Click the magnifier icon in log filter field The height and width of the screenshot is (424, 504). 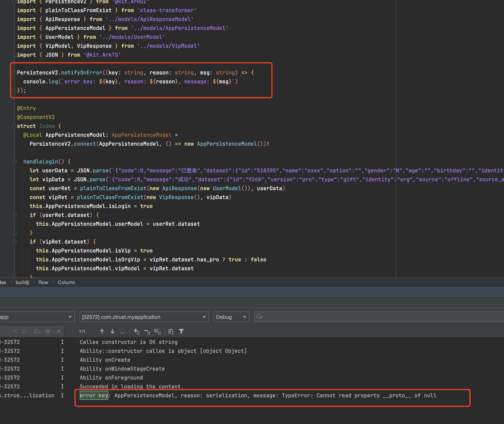point(259,317)
